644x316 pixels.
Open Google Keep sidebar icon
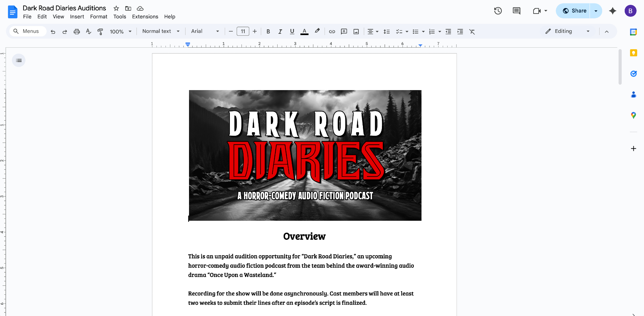coord(633,53)
